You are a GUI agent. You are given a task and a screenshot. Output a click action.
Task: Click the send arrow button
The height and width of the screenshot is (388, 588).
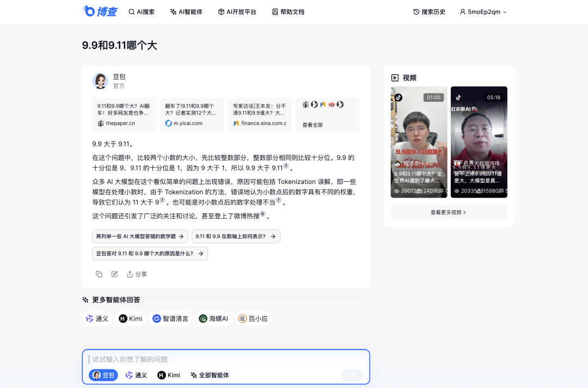click(352, 375)
